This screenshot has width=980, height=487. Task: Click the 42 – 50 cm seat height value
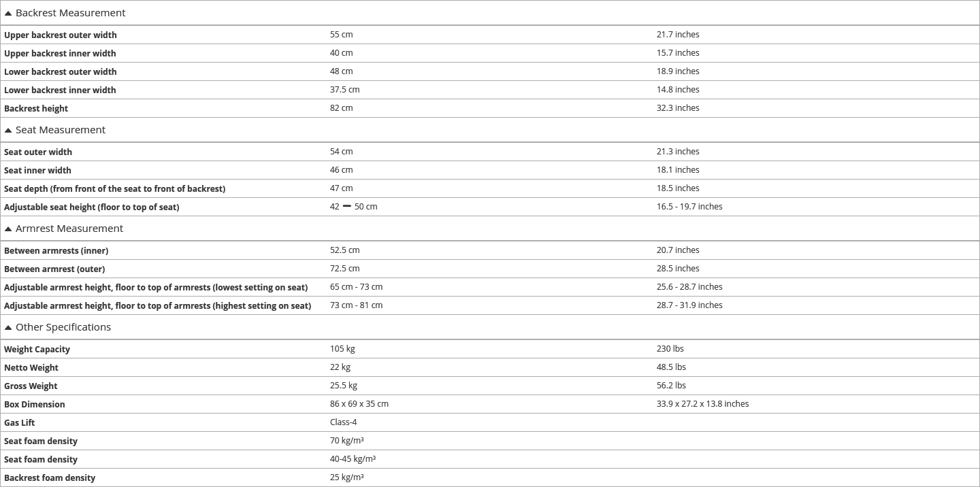click(354, 207)
